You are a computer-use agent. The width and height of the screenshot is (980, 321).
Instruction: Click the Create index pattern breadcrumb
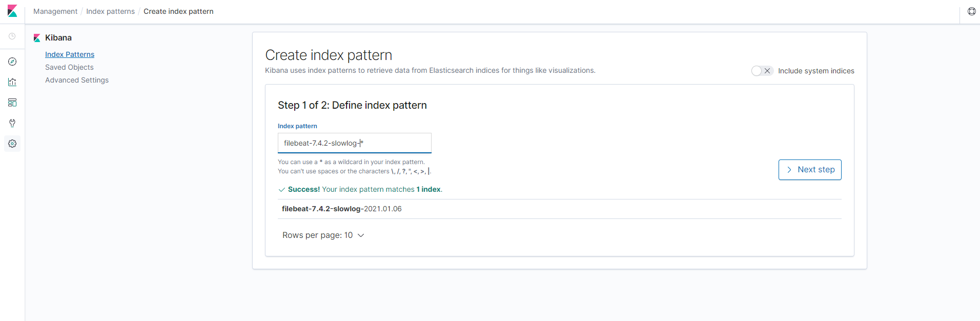click(178, 11)
